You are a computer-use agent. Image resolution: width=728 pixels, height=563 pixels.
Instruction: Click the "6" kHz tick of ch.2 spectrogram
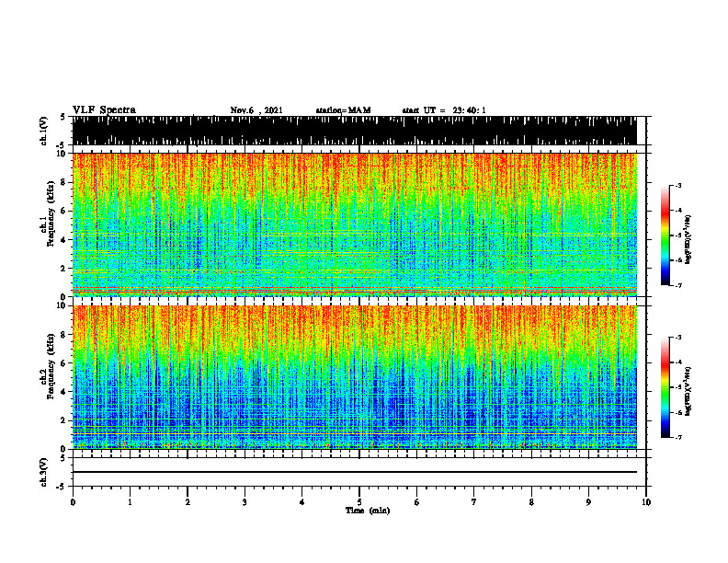pos(65,363)
